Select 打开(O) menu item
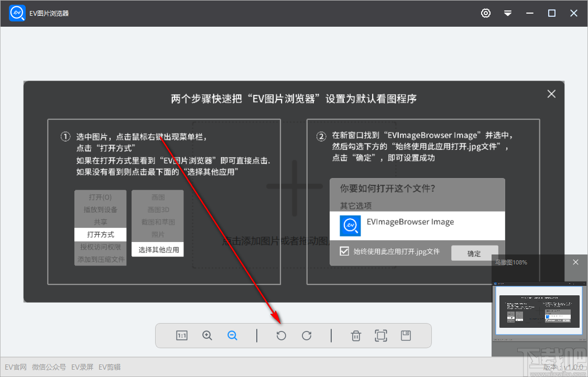 pos(100,197)
